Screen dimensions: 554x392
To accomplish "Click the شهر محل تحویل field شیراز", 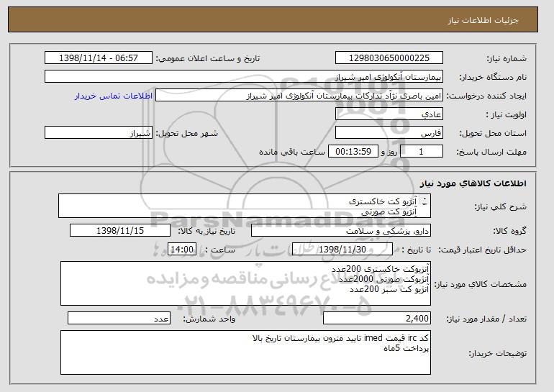I will pyautogui.click(x=99, y=133).
